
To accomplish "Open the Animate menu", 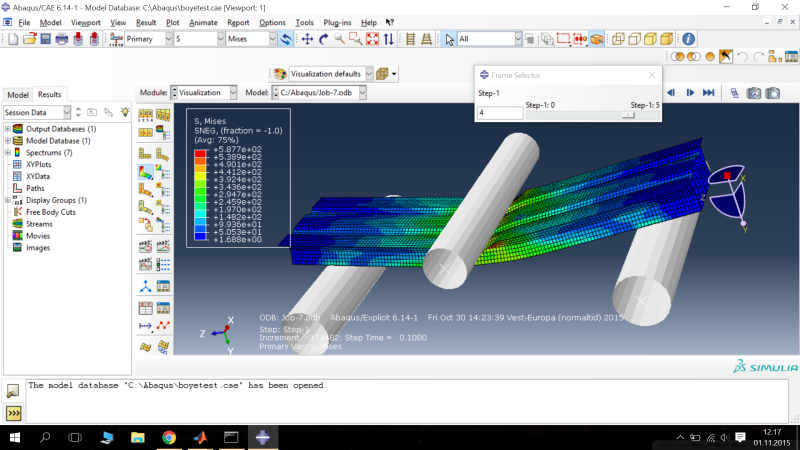I will (203, 22).
